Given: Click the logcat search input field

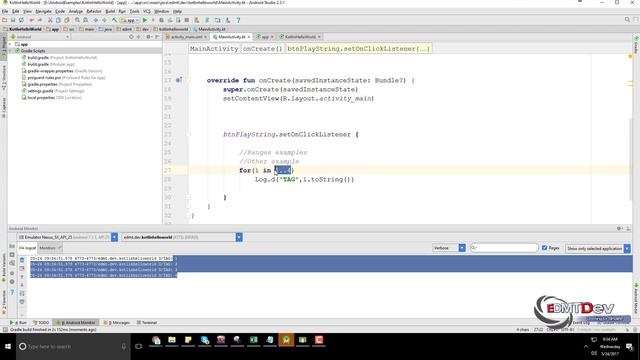Looking at the screenshot, I should point(504,248).
